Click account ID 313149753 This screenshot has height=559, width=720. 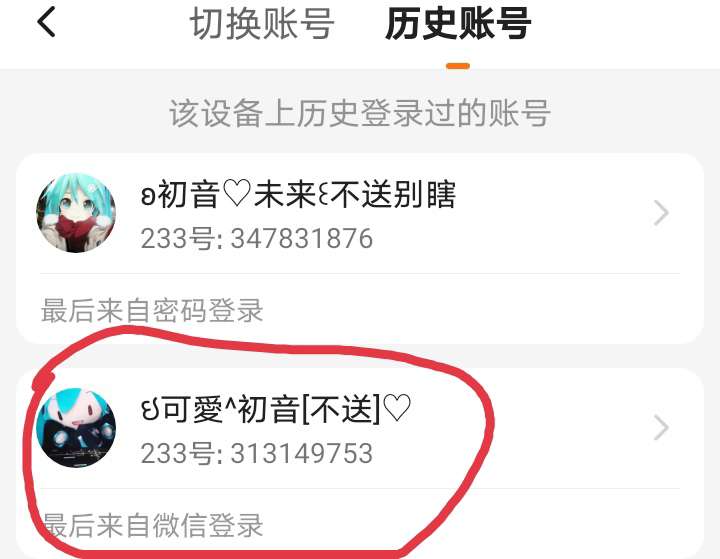click(301, 453)
